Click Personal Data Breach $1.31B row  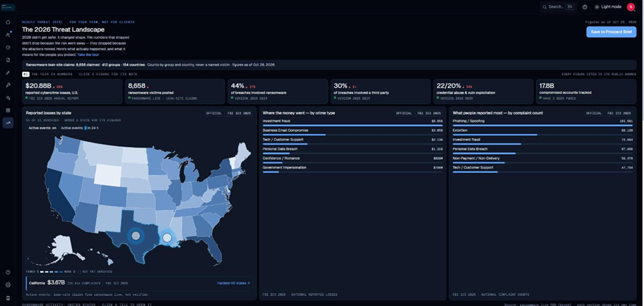[x=353, y=150]
